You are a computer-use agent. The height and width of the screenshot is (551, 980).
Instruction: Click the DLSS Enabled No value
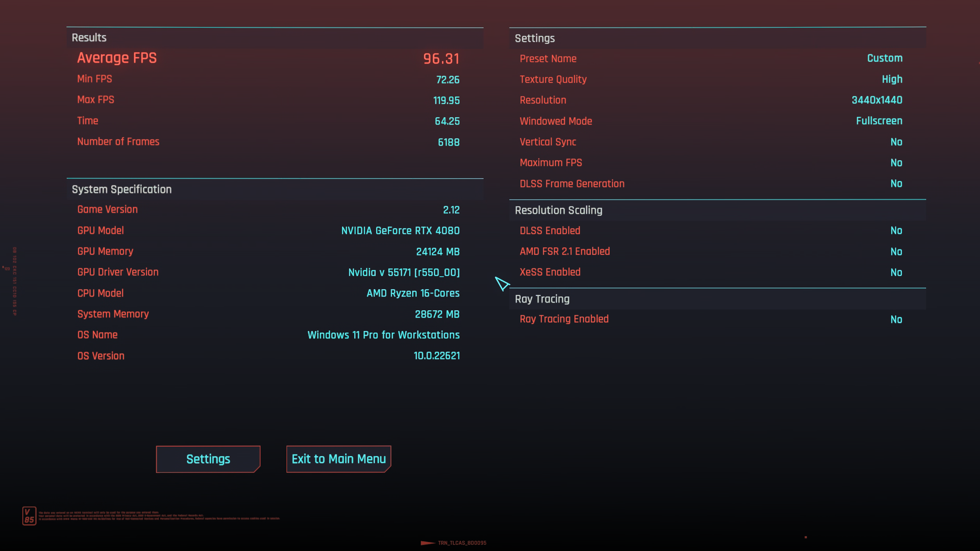click(896, 231)
